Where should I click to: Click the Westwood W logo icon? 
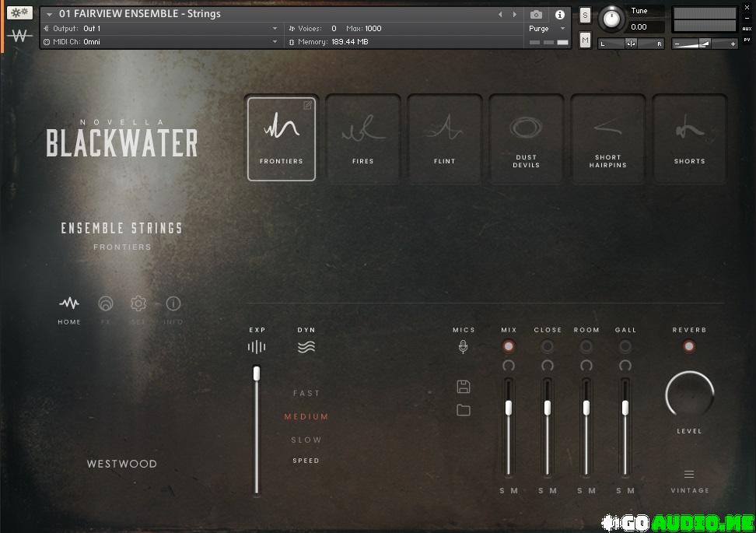[x=19, y=36]
